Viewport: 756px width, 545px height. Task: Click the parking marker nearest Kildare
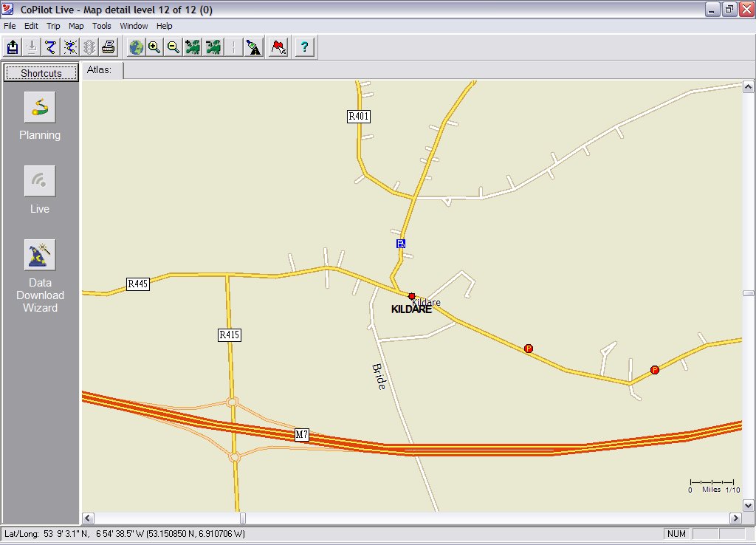[529, 349]
